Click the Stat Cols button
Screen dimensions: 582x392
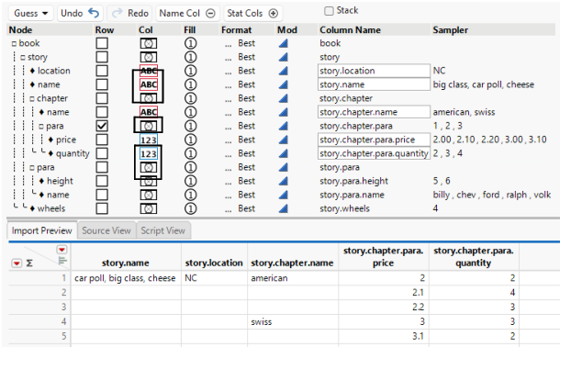coord(252,14)
